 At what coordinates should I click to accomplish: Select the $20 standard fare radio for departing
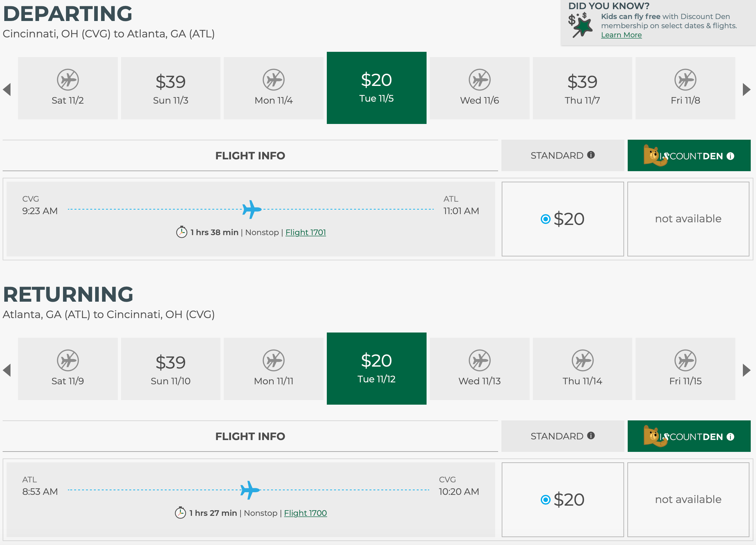coord(545,219)
